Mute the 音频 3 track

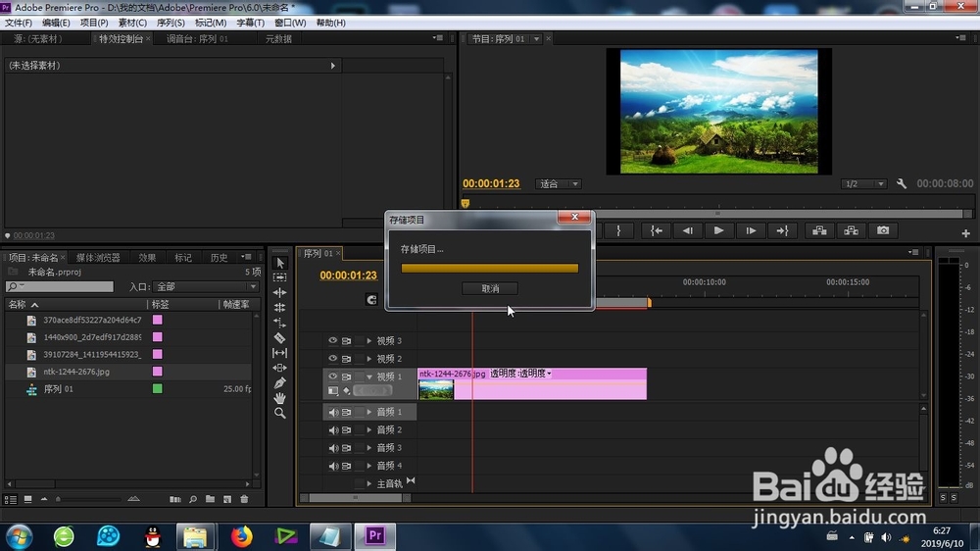(x=333, y=448)
